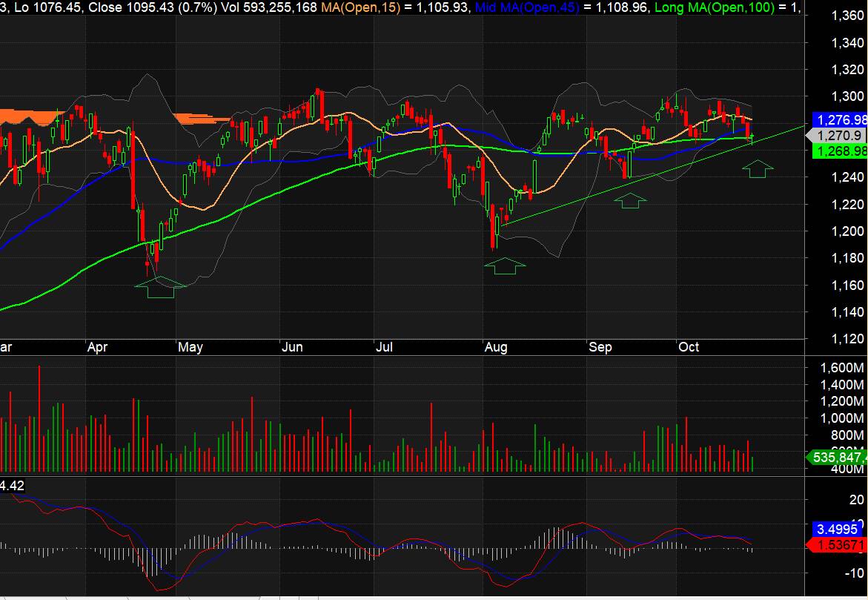The width and height of the screenshot is (868, 600).
Task: Click the 1,360 price axis label
Action: [x=847, y=16]
